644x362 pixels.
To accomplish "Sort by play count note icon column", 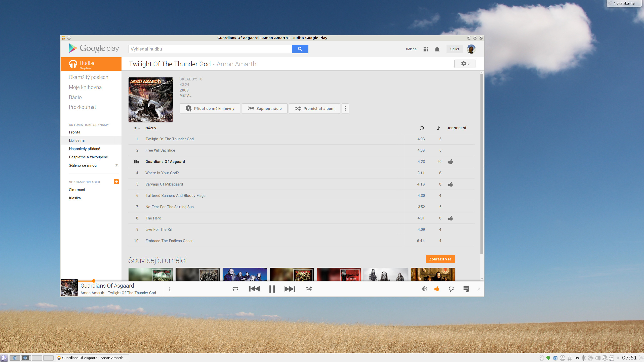I will coord(438,128).
